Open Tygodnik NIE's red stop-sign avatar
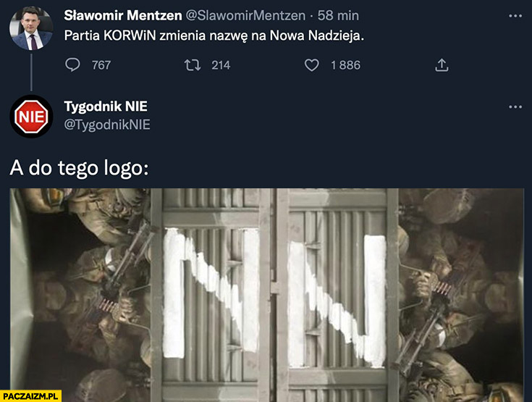The width and height of the screenshot is (532, 402). pyautogui.click(x=31, y=117)
